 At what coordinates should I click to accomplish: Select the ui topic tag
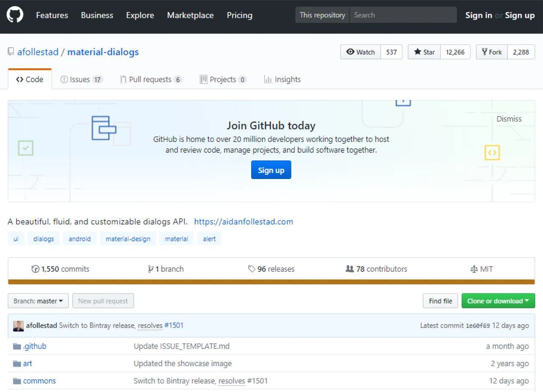(x=16, y=239)
